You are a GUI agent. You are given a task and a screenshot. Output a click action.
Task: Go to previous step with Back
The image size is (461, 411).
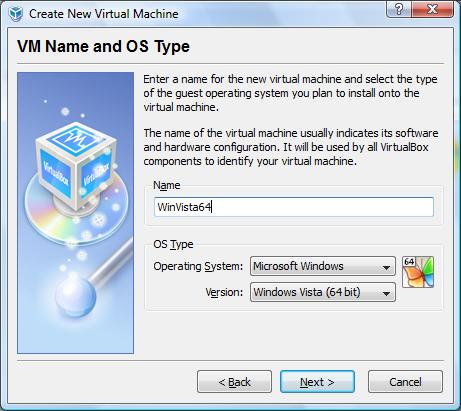pos(234,382)
